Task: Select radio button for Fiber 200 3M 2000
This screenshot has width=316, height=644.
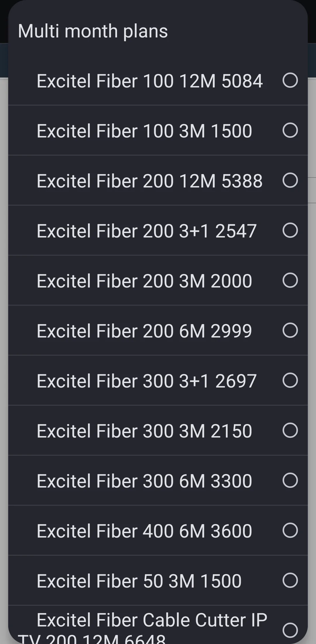Action: pyautogui.click(x=290, y=280)
